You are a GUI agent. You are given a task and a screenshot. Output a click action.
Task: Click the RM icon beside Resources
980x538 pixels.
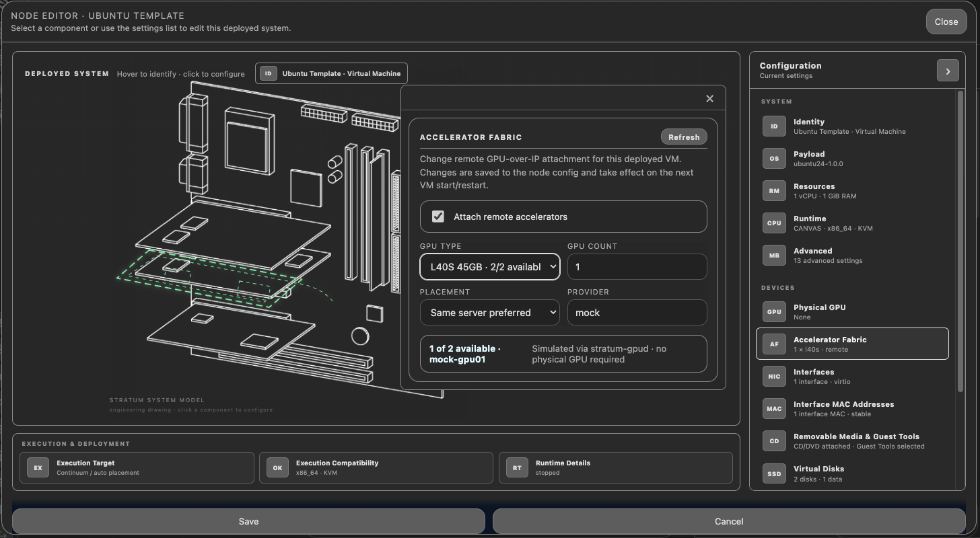[x=774, y=191]
